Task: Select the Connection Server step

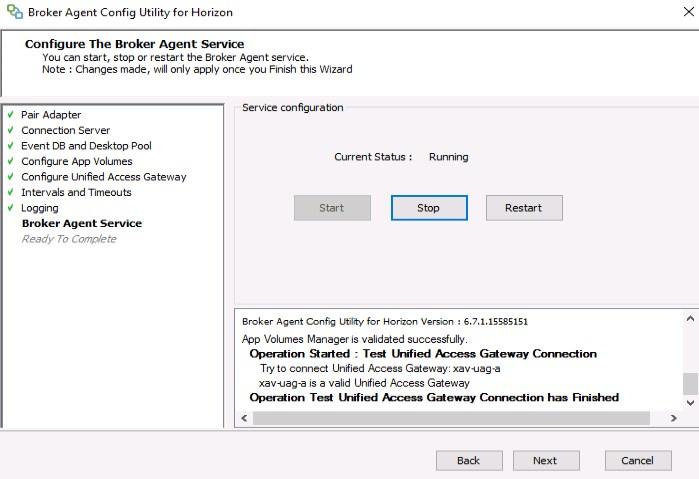Action: pyautogui.click(x=66, y=130)
